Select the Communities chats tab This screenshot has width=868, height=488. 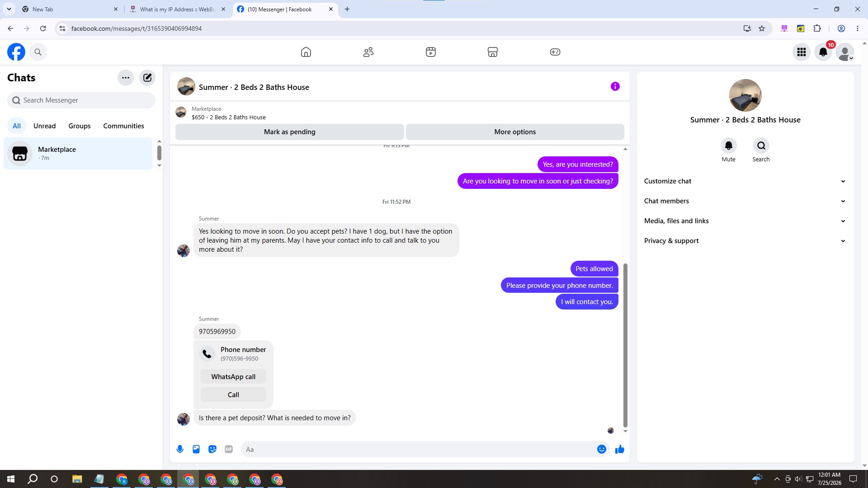[123, 126]
